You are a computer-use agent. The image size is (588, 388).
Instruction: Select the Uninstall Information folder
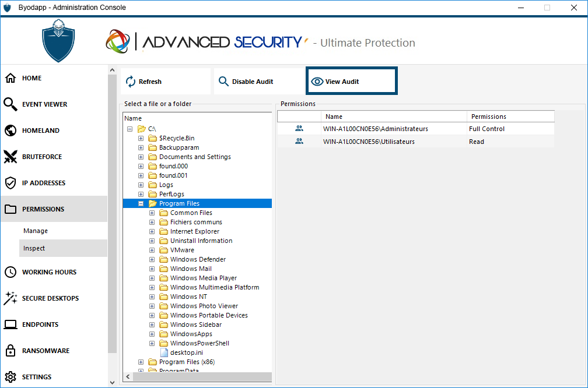201,241
